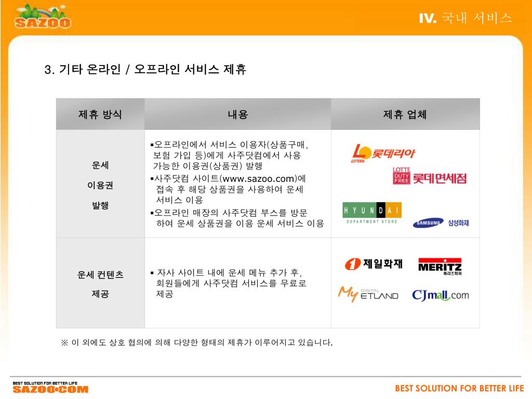The width and height of the screenshot is (532, 399).
Task: Click the bullet starting '자사 사이트 내에 운세 메뉴'
Action: (229, 283)
